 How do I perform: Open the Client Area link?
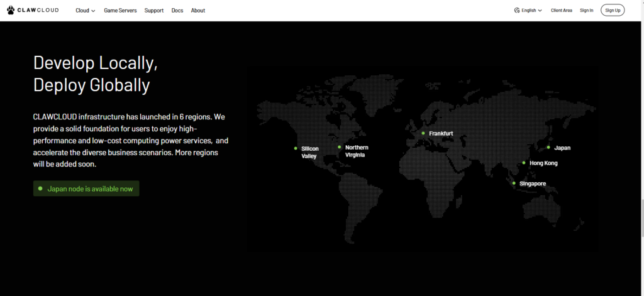point(562,10)
